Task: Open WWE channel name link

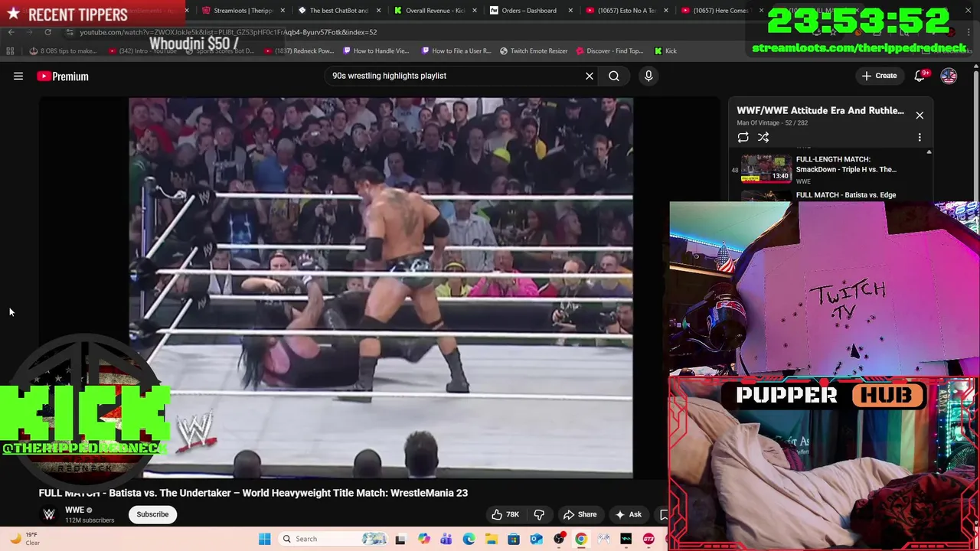Action: coord(74,510)
